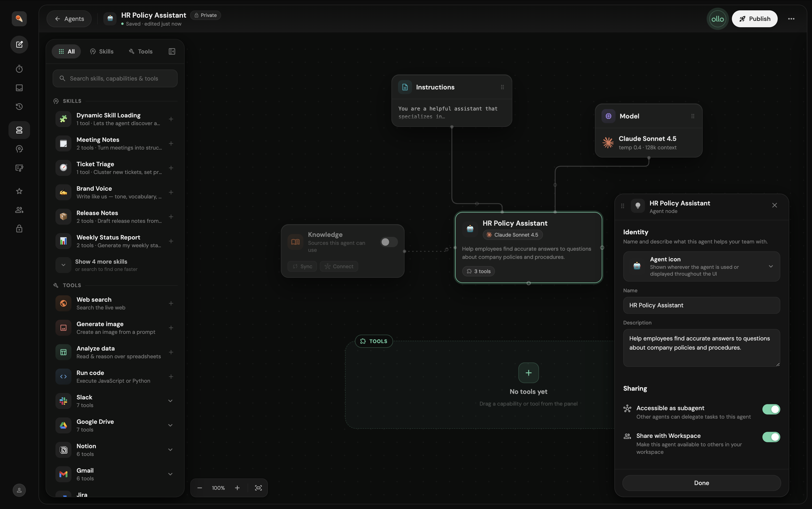The image size is (812, 509).
Task: Go back to Agents
Action: click(69, 19)
